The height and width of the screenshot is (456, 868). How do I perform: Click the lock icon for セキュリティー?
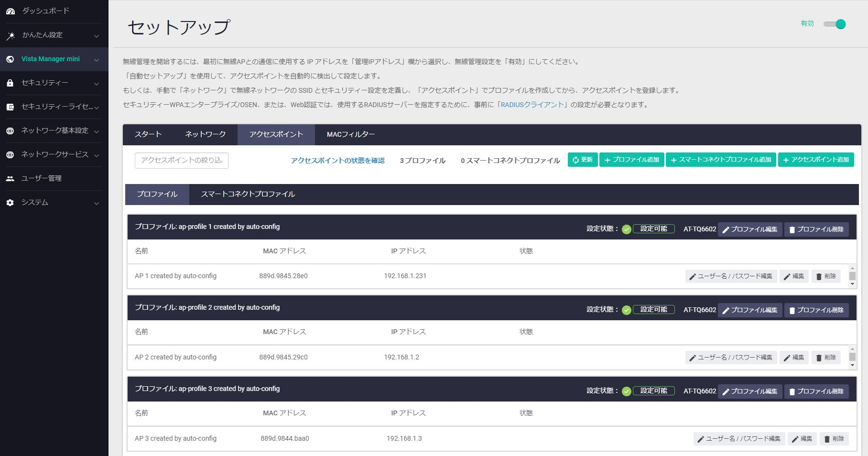(x=10, y=83)
